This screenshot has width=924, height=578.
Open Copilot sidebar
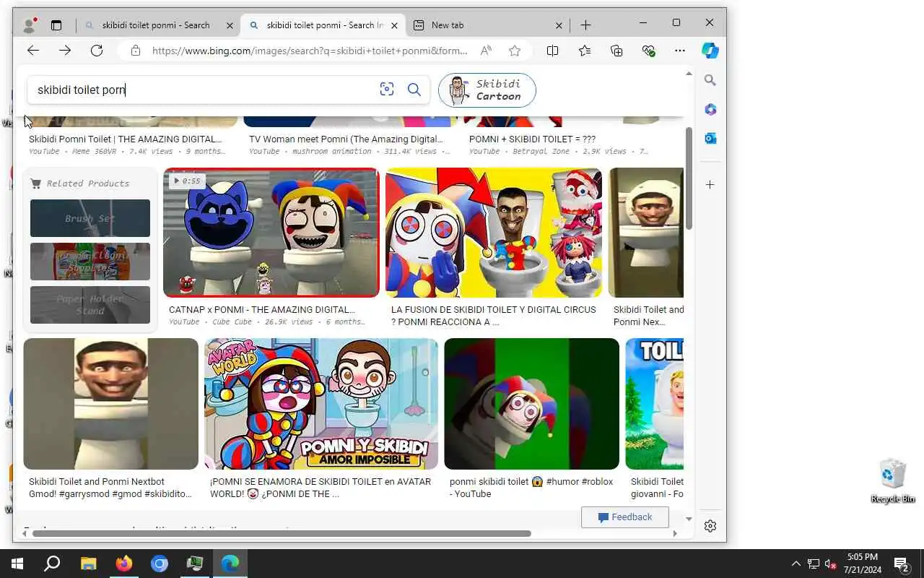710,51
